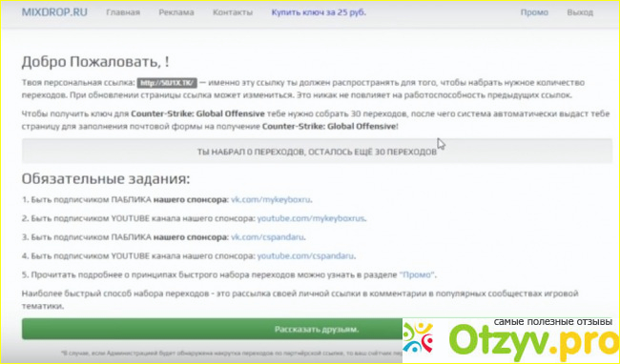Image resolution: width=620 pixels, height=364 pixels.
Task: Click the Добро Пожаловать heading
Action: click(x=95, y=62)
